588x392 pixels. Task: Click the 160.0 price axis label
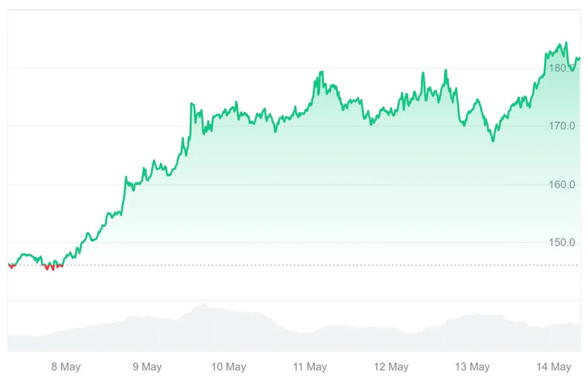562,184
